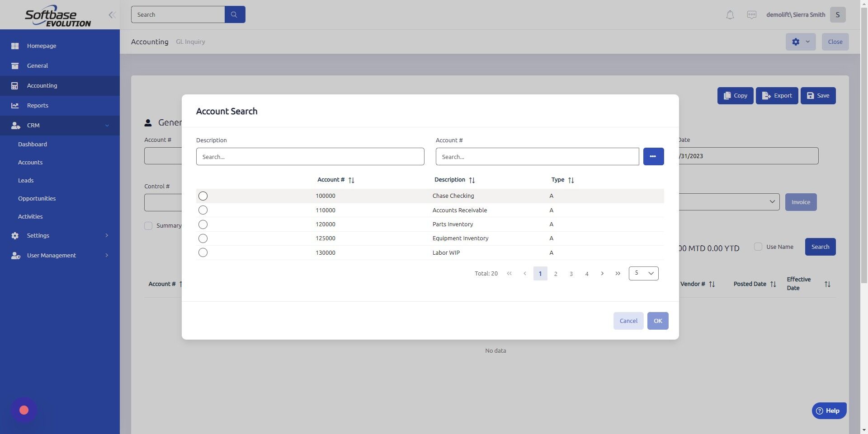This screenshot has height=434, width=868.
Task: Go to page 3 of account results
Action: (571, 274)
